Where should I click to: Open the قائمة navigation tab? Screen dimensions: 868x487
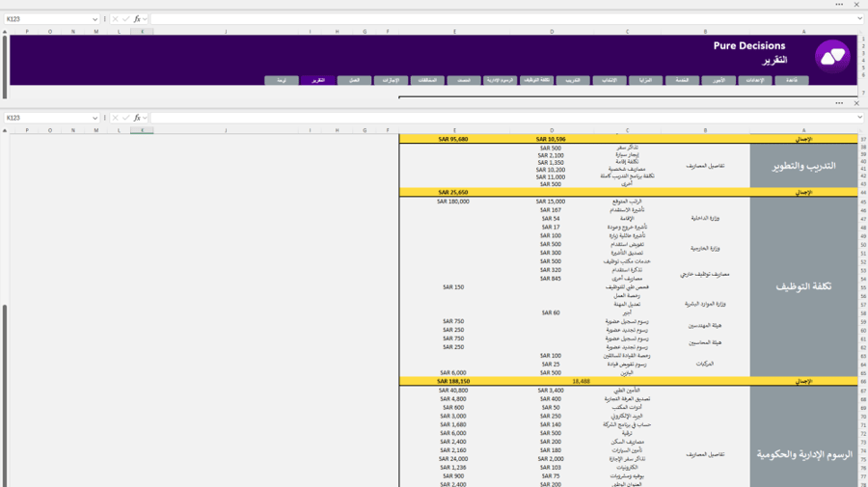click(x=792, y=80)
